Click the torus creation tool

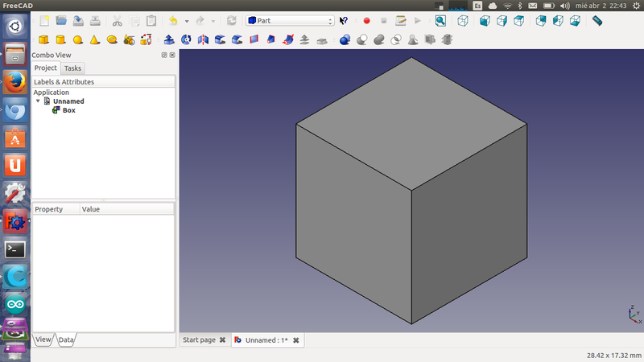point(112,39)
